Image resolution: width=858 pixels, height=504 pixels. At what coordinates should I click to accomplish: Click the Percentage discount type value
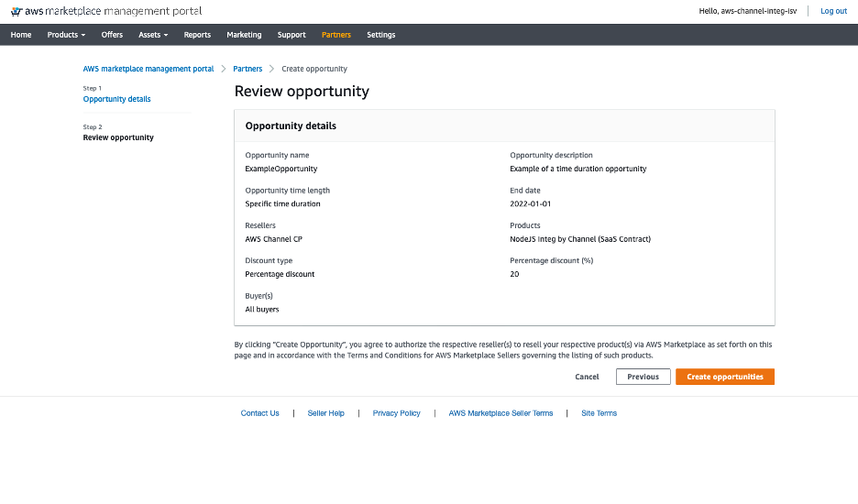point(280,274)
